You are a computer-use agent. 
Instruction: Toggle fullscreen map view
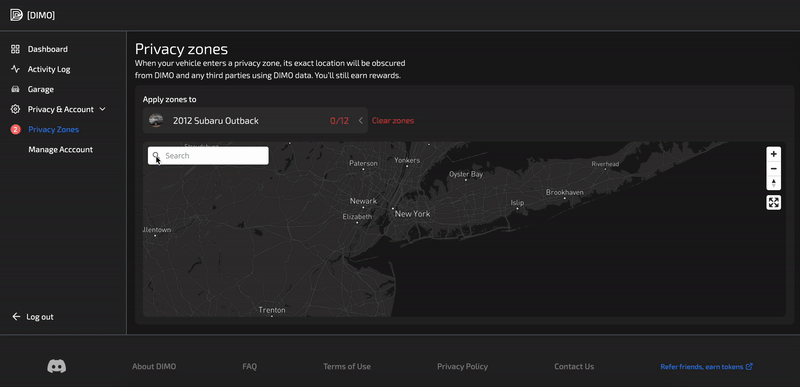pyautogui.click(x=773, y=202)
